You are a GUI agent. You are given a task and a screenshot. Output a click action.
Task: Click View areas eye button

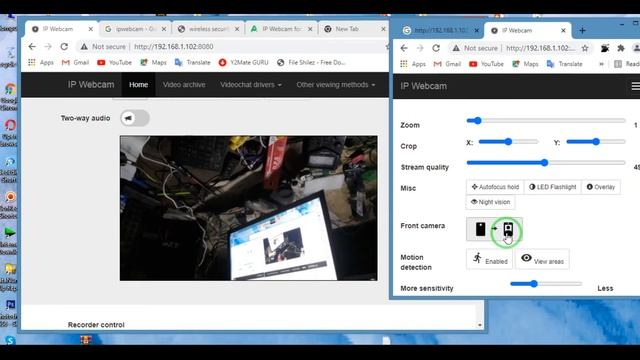click(542, 259)
